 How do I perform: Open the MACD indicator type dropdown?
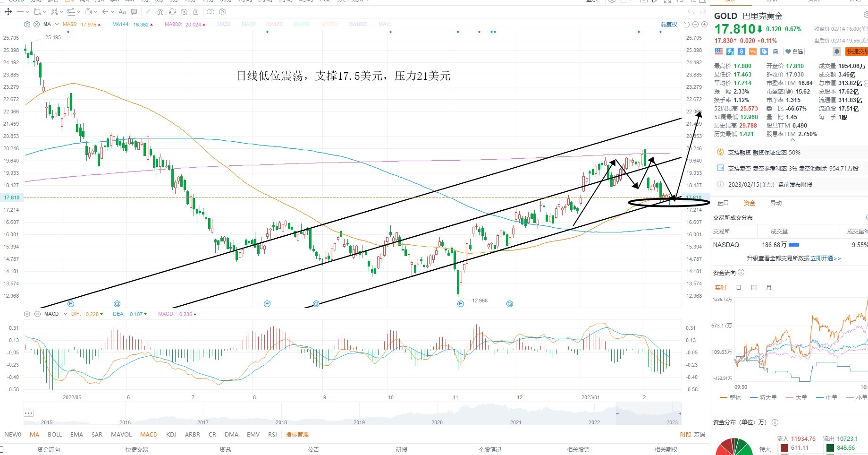65,314
